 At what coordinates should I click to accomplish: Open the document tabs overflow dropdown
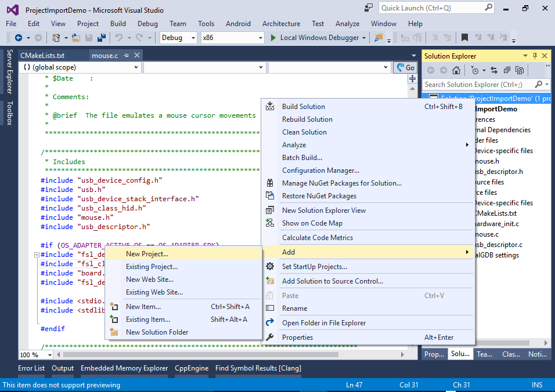[414, 56]
